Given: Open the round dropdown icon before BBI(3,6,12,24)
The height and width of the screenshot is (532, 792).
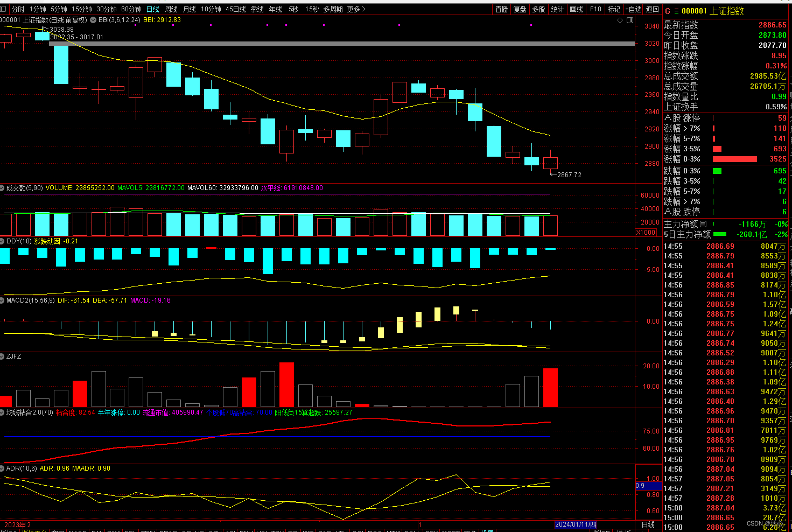Looking at the screenshot, I should click(93, 20).
